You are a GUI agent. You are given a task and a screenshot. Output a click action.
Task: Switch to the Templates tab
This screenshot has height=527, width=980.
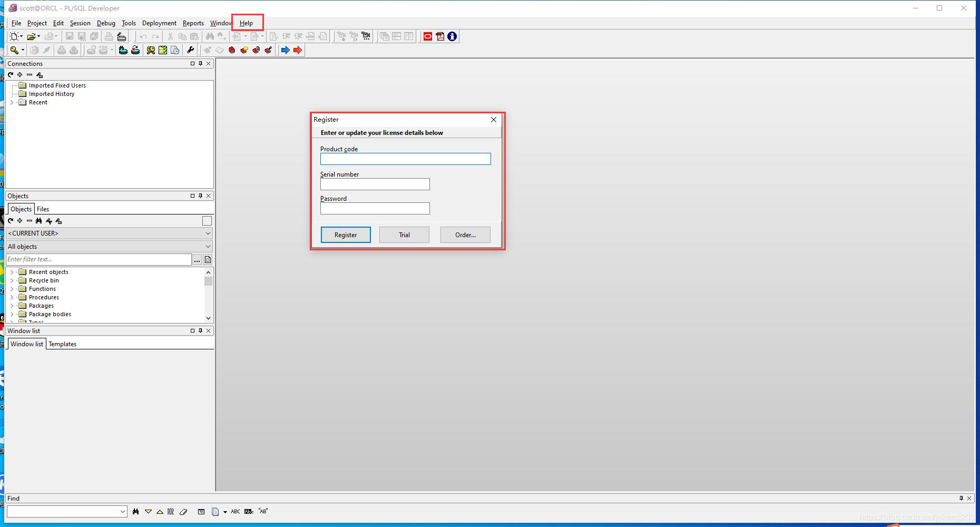(x=63, y=344)
